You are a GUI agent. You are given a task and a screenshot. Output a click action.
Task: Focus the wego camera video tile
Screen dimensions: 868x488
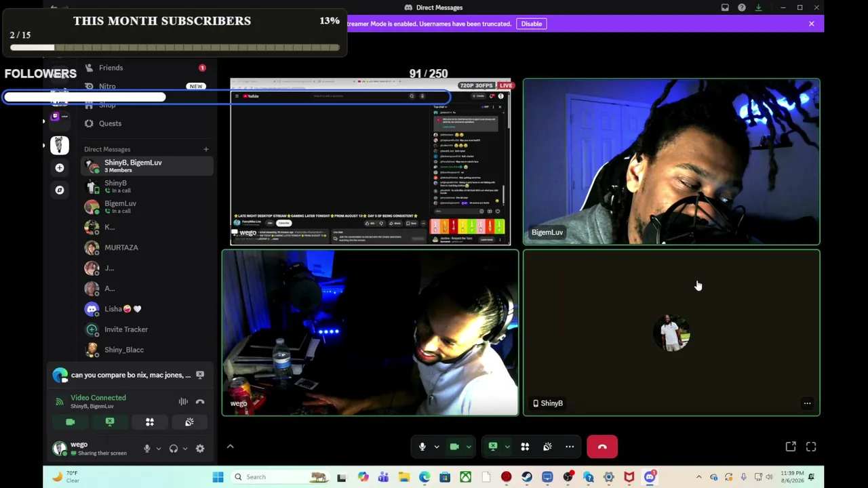click(370, 333)
